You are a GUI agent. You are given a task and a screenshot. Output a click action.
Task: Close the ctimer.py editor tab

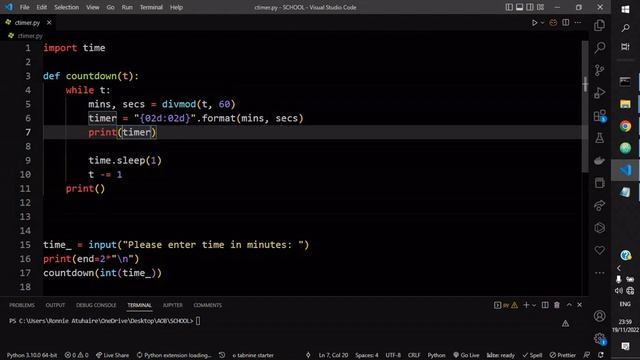click(49, 22)
